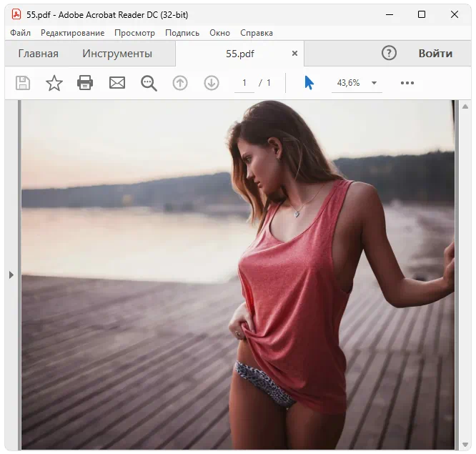Viewport: 476px width, 454px height.
Task: Go to the previous page with the up arrow
Action: 180,83
